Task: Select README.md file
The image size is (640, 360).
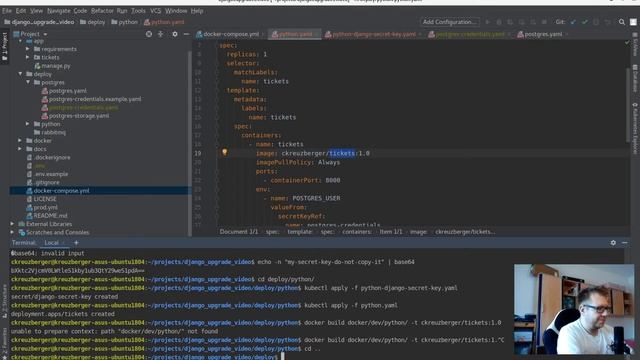Action: tap(47, 216)
